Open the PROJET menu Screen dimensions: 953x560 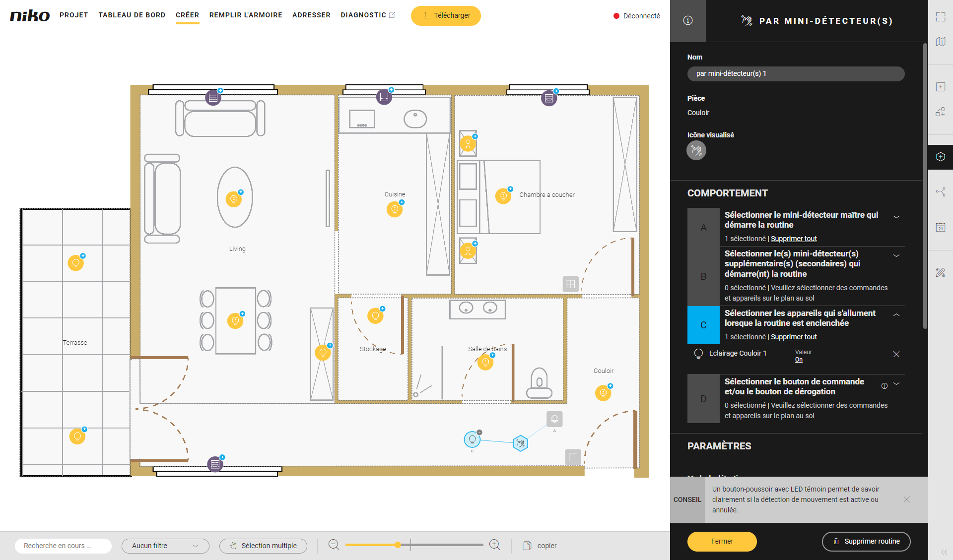click(x=74, y=15)
